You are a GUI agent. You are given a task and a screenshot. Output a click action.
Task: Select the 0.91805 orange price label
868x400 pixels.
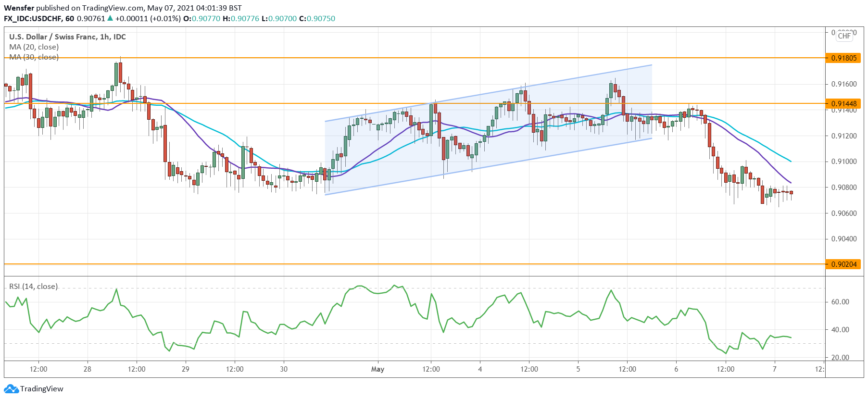[844, 58]
